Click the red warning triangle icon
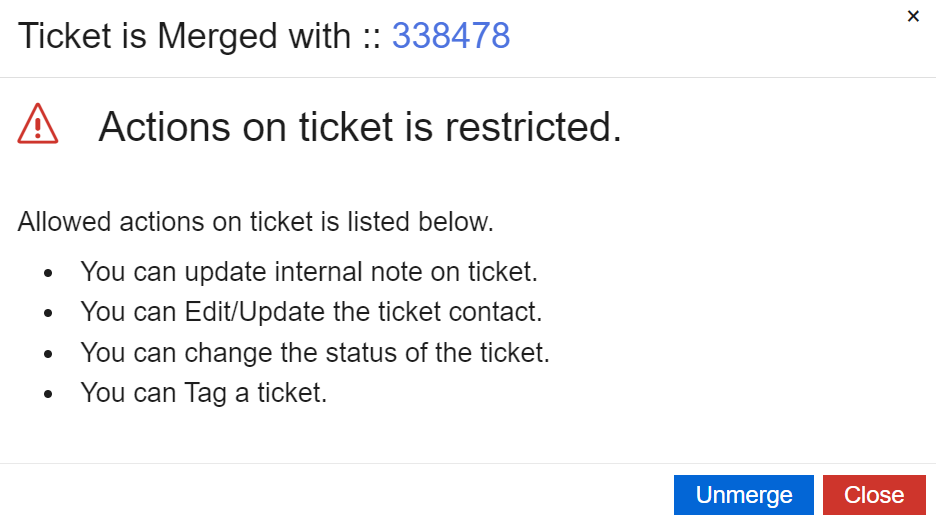This screenshot has height=517, width=936. 38,124
